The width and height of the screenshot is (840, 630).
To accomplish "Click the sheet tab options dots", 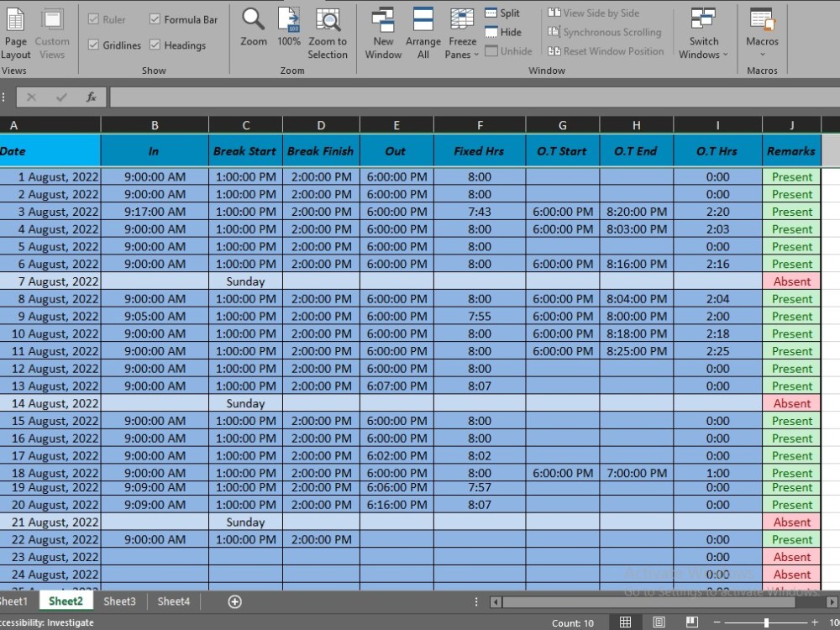I will tap(475, 601).
